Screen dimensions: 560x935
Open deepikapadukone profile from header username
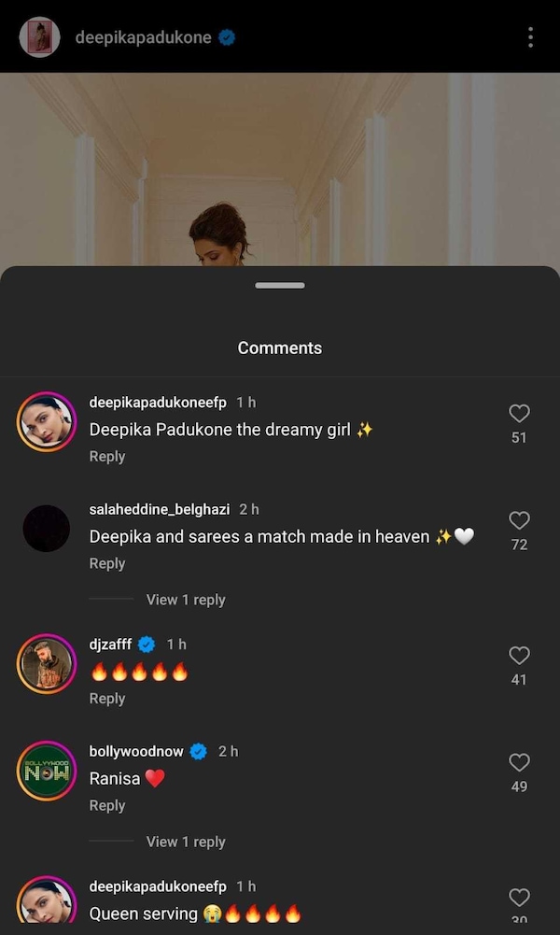click(x=143, y=37)
